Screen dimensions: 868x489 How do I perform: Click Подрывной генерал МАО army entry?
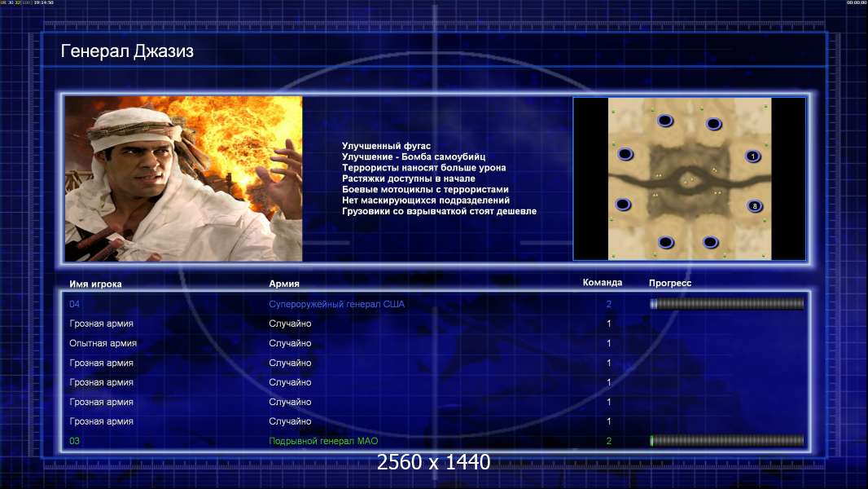323,441
